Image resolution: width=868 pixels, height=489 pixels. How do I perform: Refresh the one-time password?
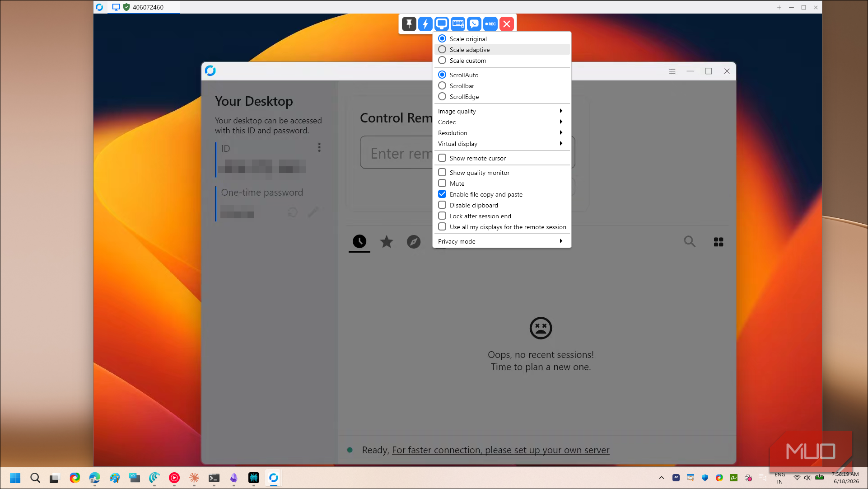(293, 212)
